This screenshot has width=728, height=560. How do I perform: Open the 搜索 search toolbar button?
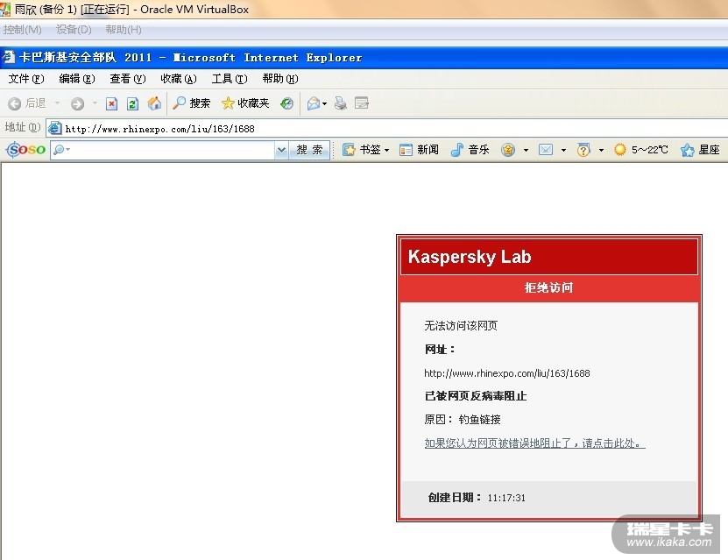[191, 103]
